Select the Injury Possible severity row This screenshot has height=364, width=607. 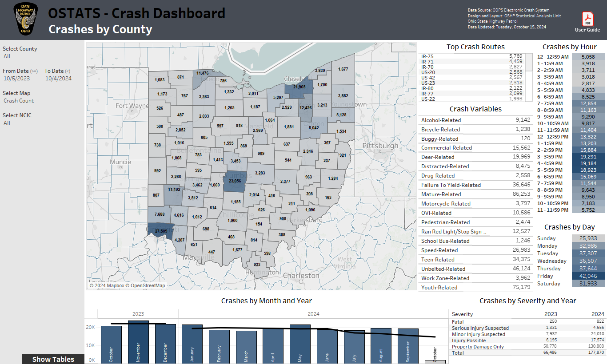click(x=527, y=340)
